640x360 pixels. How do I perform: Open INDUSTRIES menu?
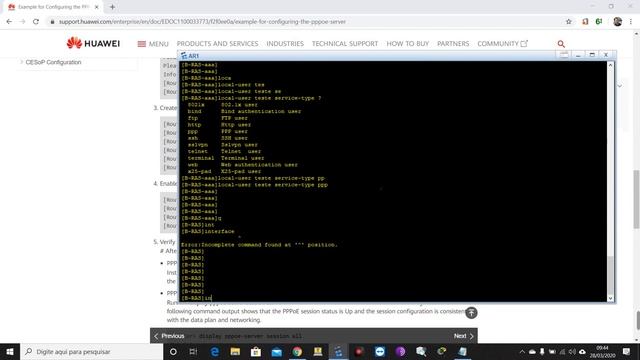(x=285, y=44)
